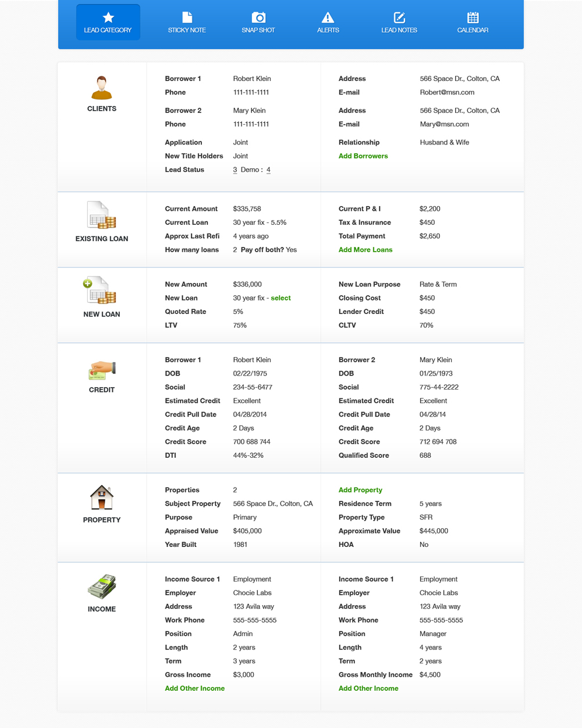Click the EXISTING LOAN section heading
The width and height of the screenshot is (582, 728).
[102, 239]
